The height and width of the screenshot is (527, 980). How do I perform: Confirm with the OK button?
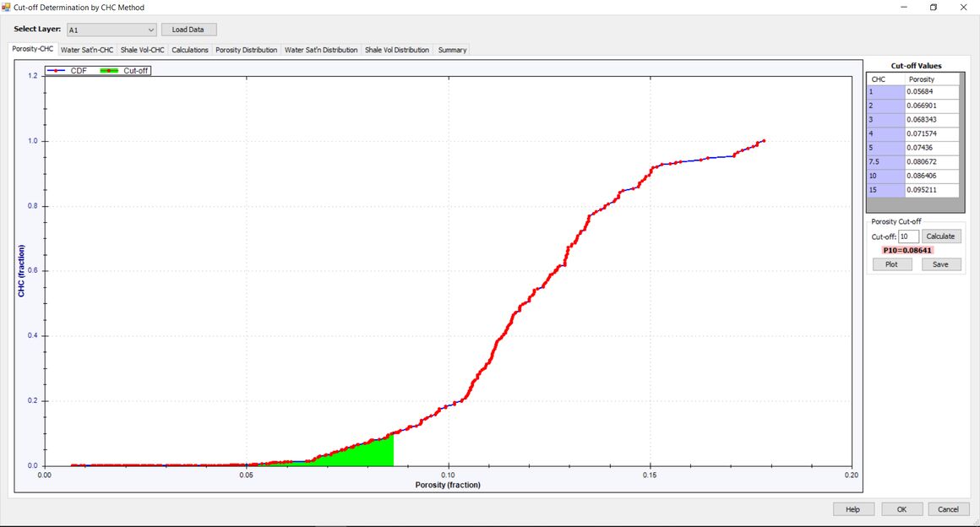tap(901, 509)
